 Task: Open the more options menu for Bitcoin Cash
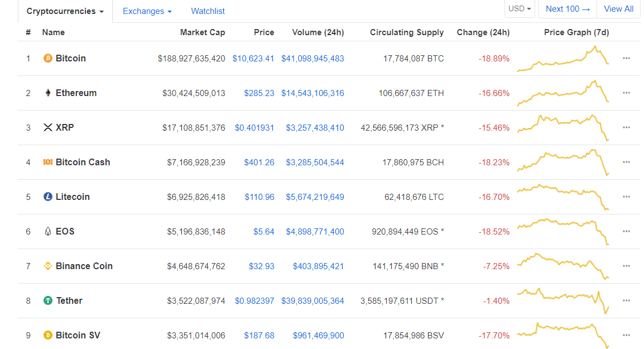coord(626,162)
